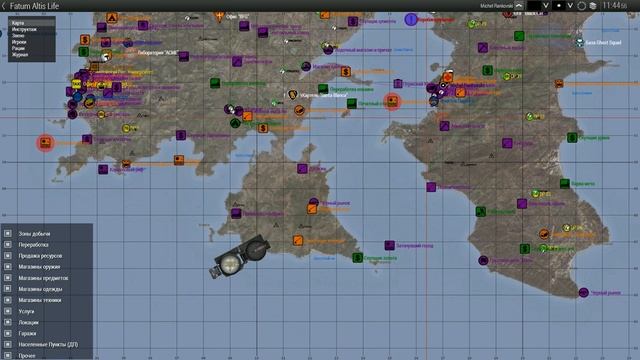
Task: Toggle the Населенные Пункты (ДП) checkbox
Action: click(7, 344)
